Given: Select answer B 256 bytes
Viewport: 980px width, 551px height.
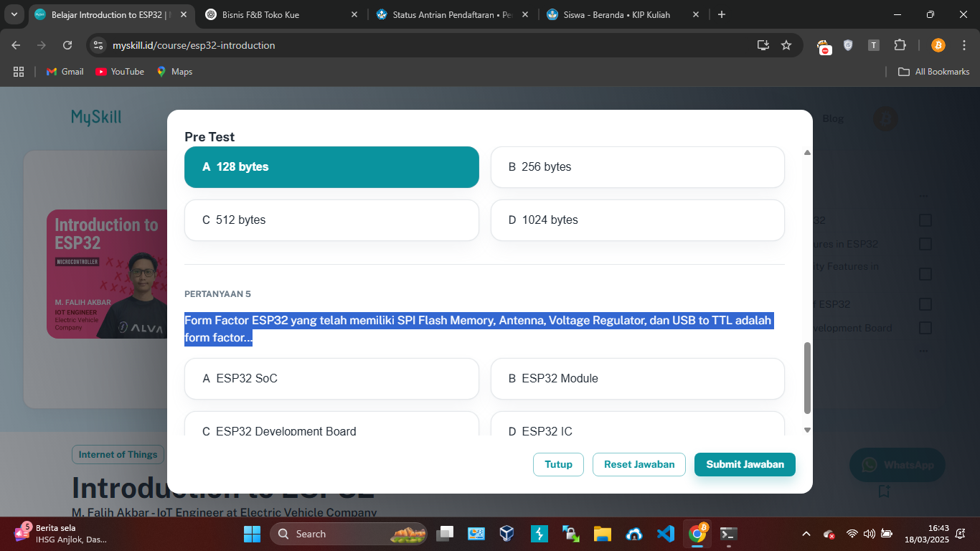Looking at the screenshot, I should [637, 167].
